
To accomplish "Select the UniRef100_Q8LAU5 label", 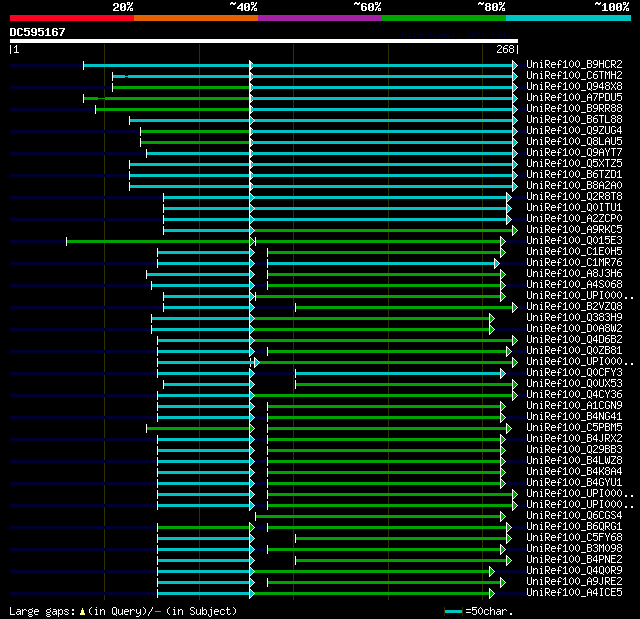I will pos(574,142).
